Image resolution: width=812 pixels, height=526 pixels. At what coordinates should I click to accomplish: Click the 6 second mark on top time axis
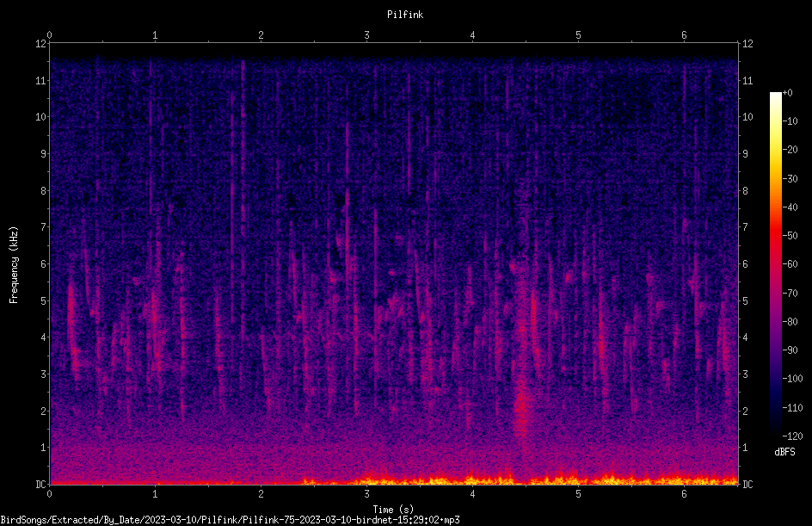click(x=684, y=35)
